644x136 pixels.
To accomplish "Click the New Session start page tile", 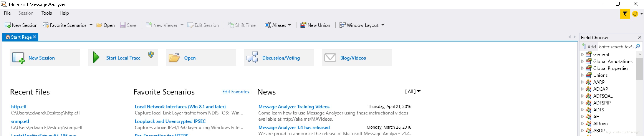I will coord(45,58).
